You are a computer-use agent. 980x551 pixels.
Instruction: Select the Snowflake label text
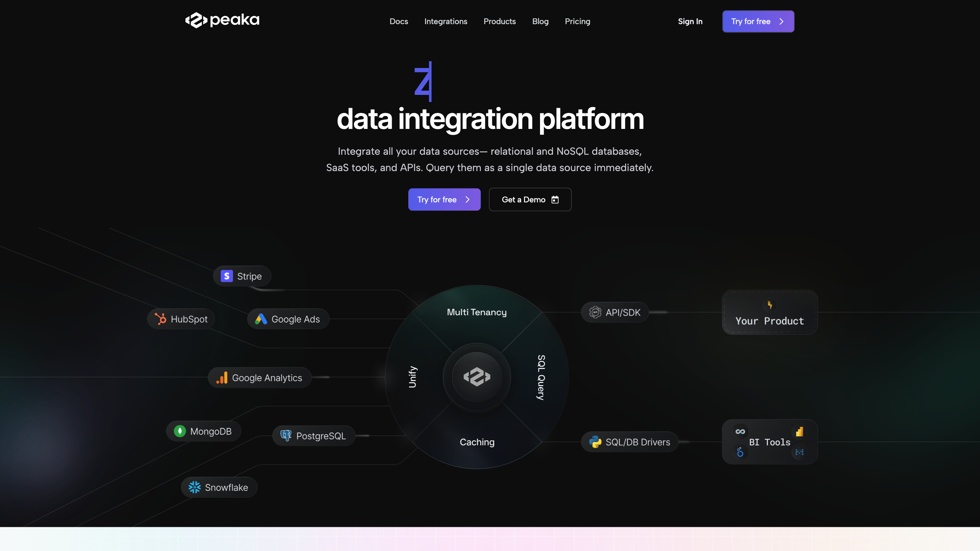[x=226, y=487]
